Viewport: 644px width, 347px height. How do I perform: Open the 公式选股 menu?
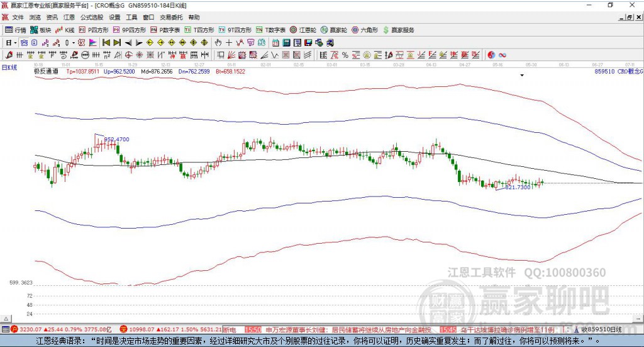[92, 17]
